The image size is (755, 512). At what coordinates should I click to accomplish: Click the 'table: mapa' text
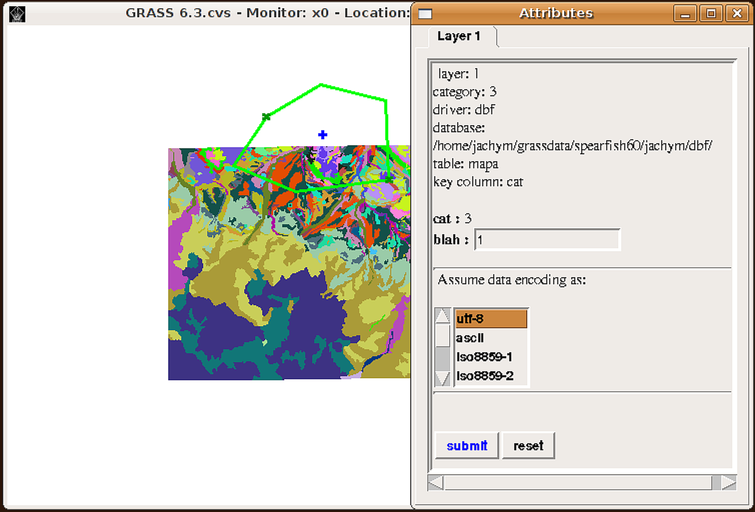click(466, 164)
